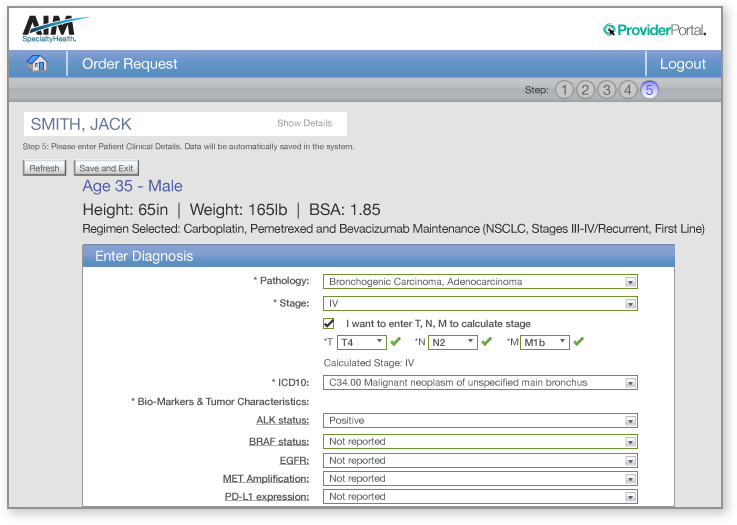
Task: Open the Pathology dropdown
Action: pyautogui.click(x=480, y=282)
